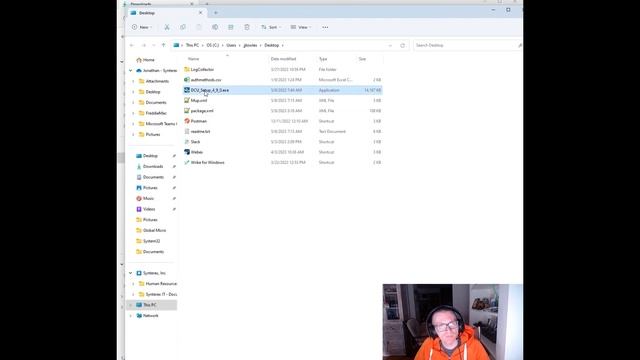
Task: Collapse the Jonathan OneDrive tree node
Action: [131, 71]
